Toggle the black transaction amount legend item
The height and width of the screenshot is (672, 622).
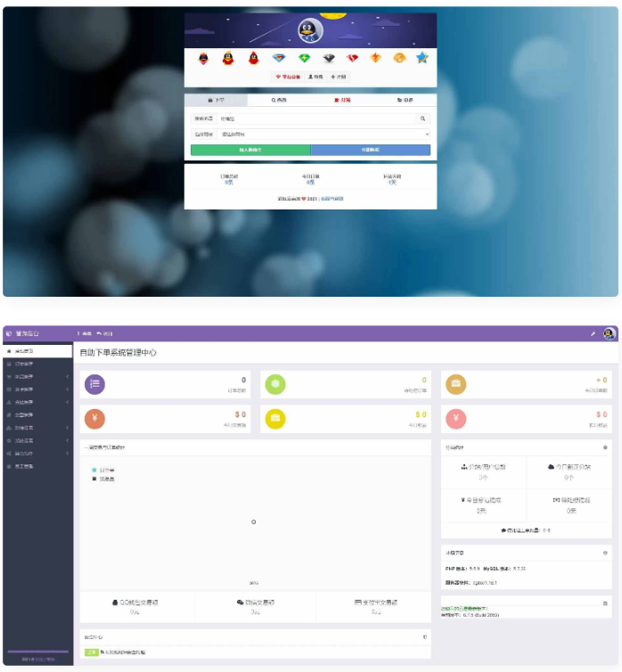click(94, 479)
